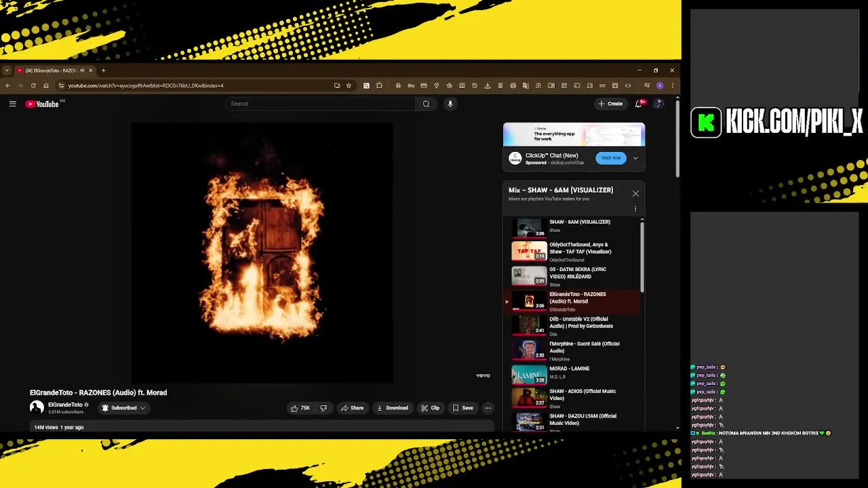Click the burning door video player
Viewport: 868px width, 488px height.
[262, 253]
